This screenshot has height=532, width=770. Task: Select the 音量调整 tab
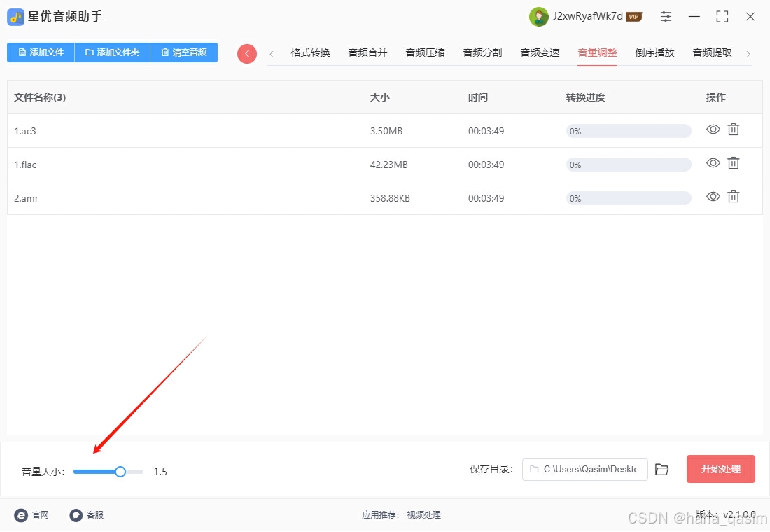point(597,52)
